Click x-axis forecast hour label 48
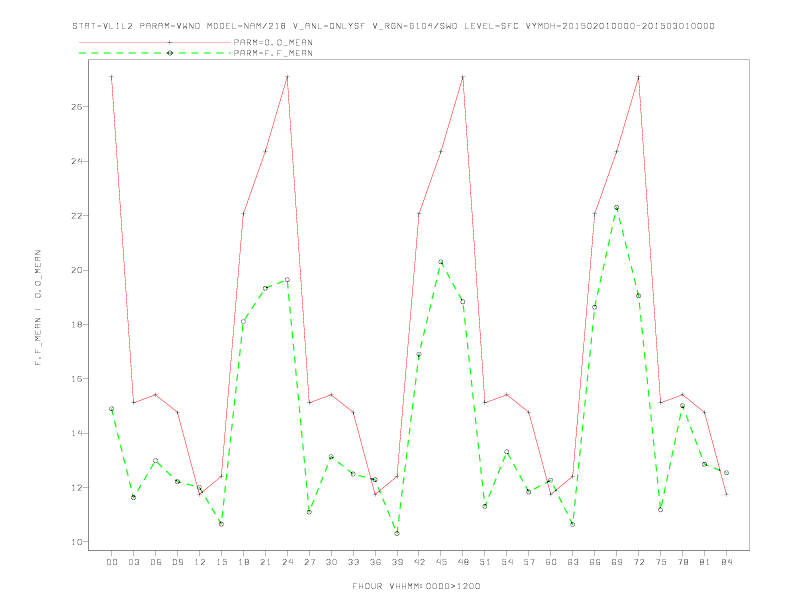The height and width of the screenshot is (612, 792). tap(463, 562)
